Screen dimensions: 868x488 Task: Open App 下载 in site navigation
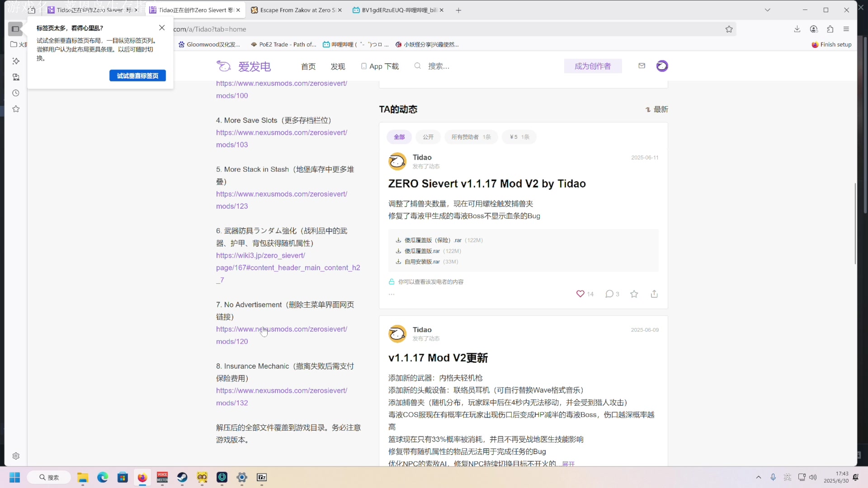pos(380,66)
